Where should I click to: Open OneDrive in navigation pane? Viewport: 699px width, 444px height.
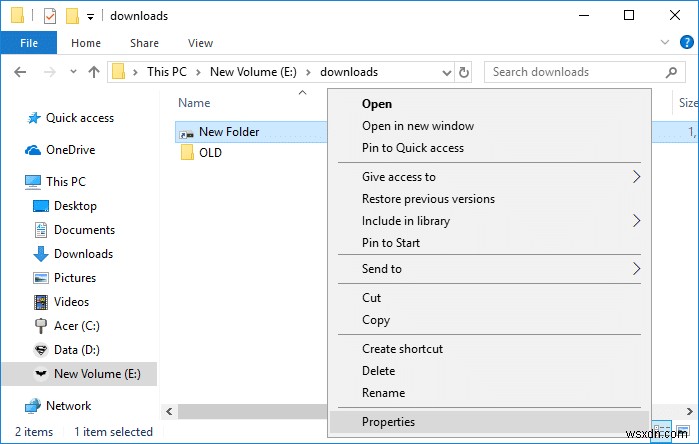coord(70,150)
